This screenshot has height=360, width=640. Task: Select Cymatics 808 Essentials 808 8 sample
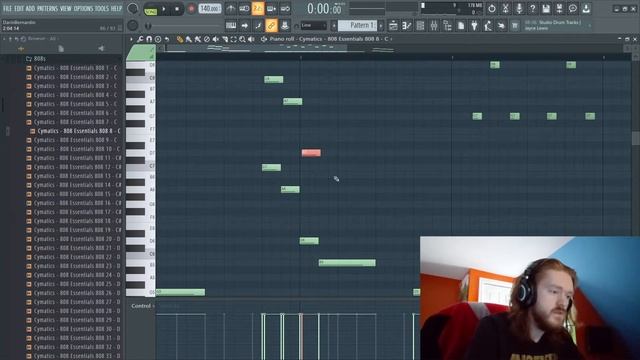pos(76,131)
